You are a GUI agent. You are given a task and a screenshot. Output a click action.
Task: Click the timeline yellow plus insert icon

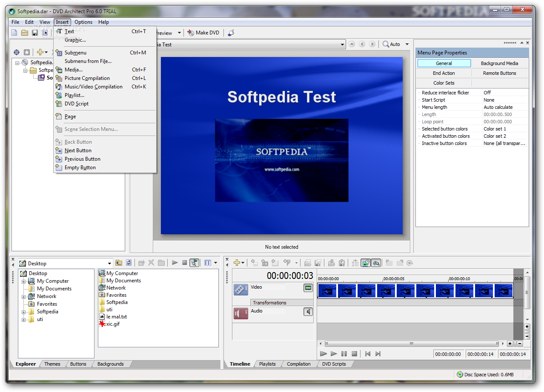[x=239, y=263]
